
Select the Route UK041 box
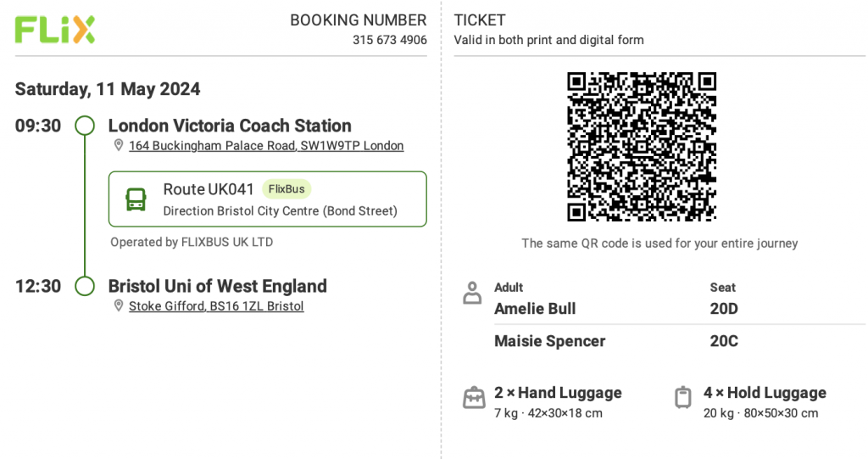coord(267,199)
